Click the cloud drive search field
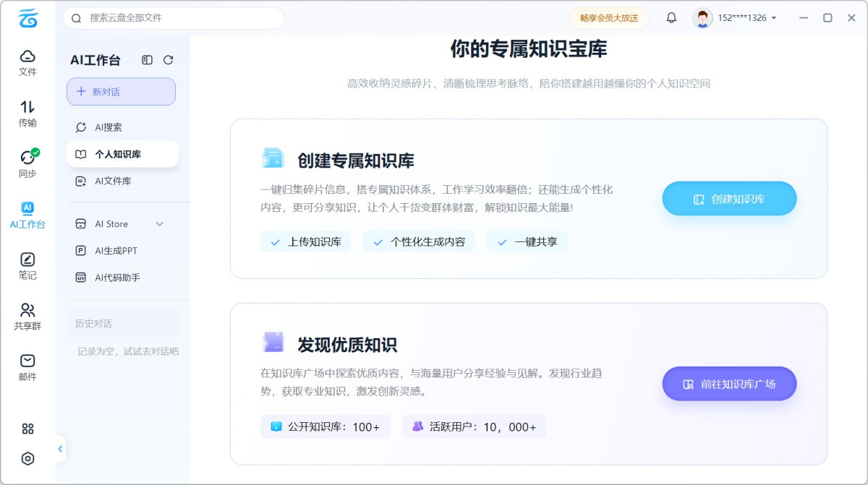This screenshot has height=485, width=868. [174, 18]
